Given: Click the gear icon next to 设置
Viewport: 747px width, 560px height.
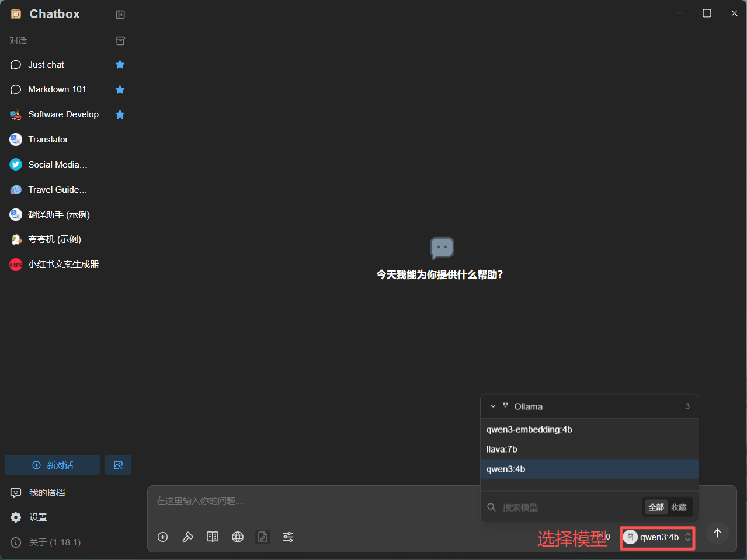Looking at the screenshot, I should (16, 517).
